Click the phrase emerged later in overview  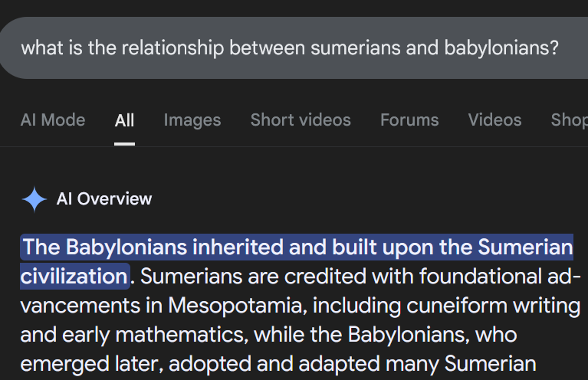pyautogui.click(x=92, y=364)
